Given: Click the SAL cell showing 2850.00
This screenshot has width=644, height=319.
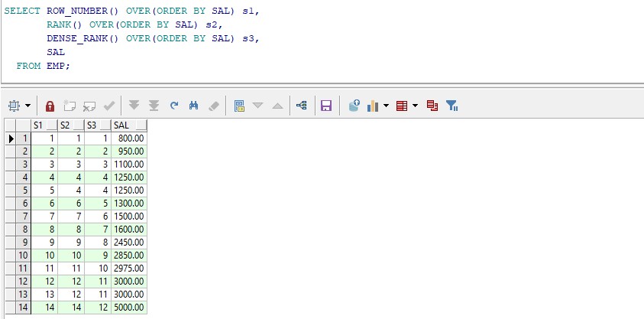Looking at the screenshot, I should point(129,256).
